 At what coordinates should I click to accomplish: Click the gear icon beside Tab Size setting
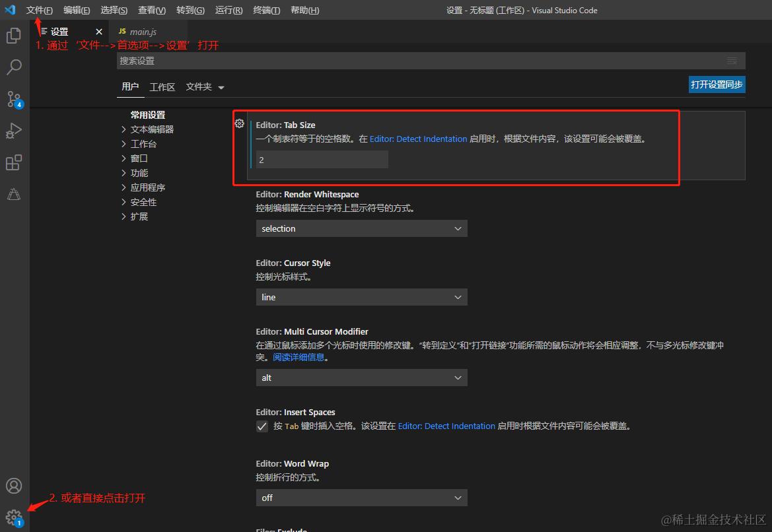[239, 123]
